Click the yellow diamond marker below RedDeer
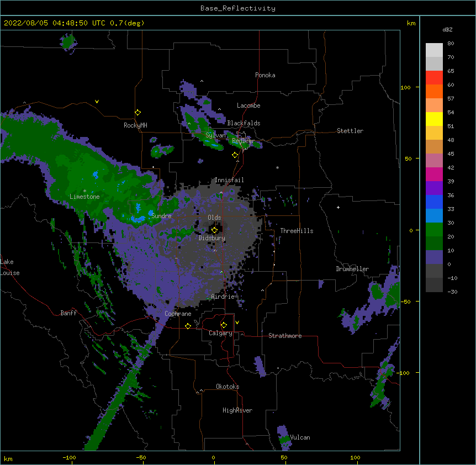 tap(235, 155)
